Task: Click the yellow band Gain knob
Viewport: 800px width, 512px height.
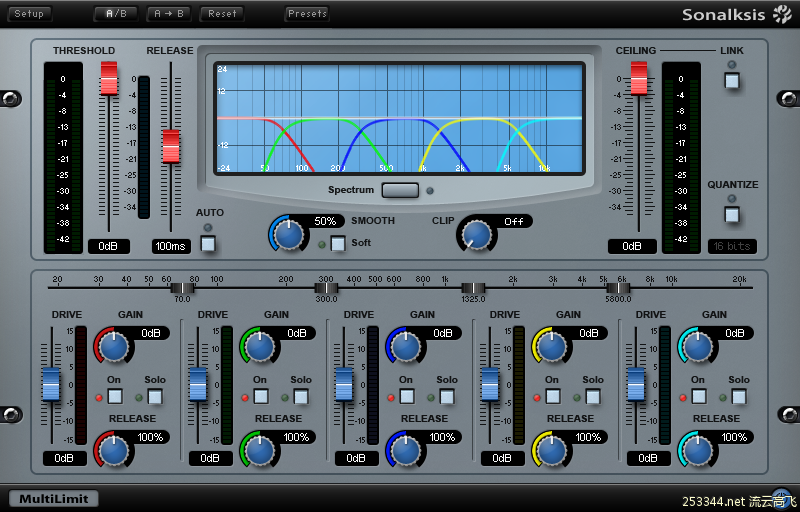Action: (x=552, y=347)
